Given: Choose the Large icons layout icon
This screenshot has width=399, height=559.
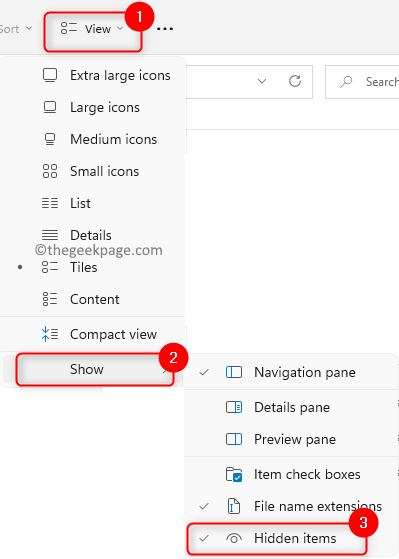Looking at the screenshot, I should coord(50,107).
